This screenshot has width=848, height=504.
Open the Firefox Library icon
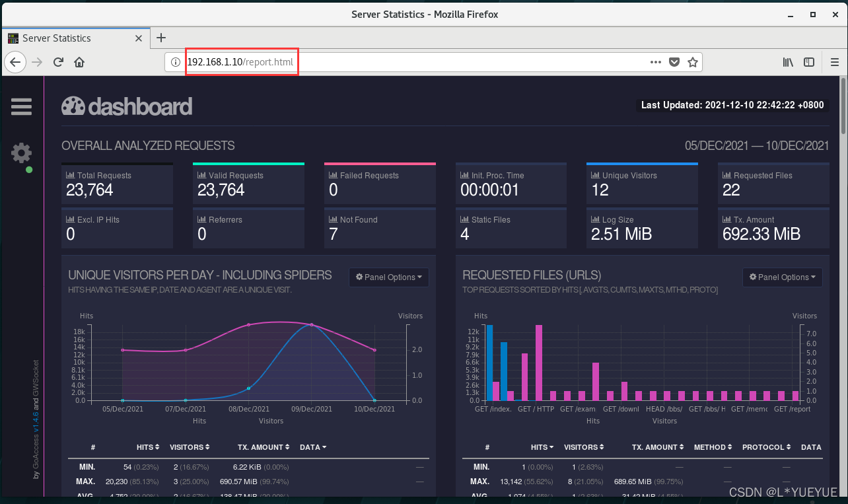(x=789, y=62)
